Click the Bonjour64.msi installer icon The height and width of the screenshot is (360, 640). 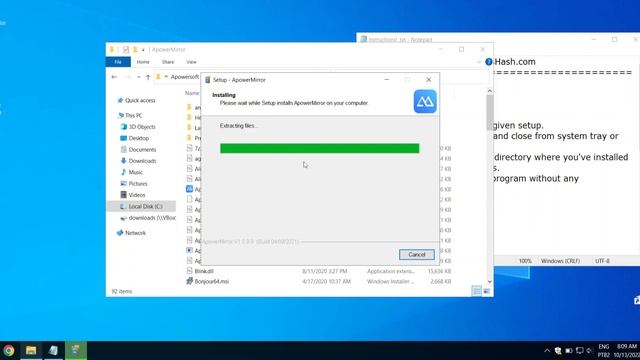point(189,281)
